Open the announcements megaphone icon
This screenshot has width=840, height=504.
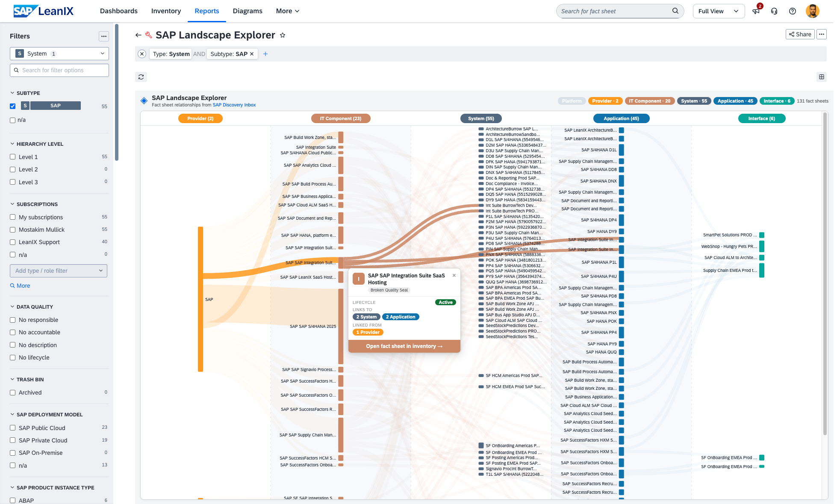756,11
